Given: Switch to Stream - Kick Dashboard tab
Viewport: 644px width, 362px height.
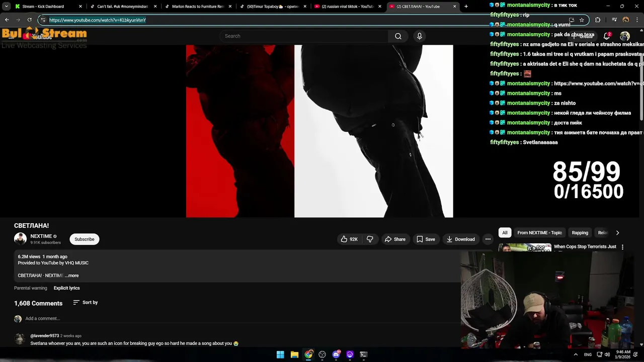Looking at the screenshot, I should [x=47, y=7].
